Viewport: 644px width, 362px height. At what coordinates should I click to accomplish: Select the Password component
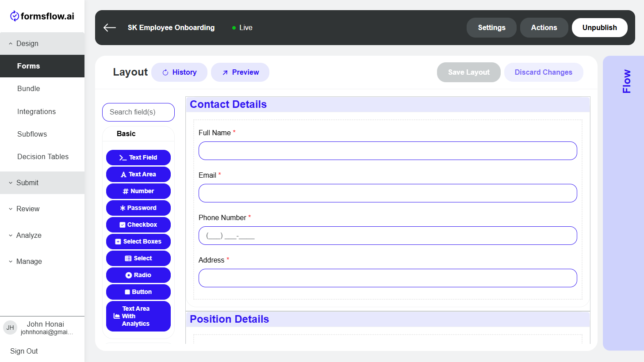coord(138,208)
